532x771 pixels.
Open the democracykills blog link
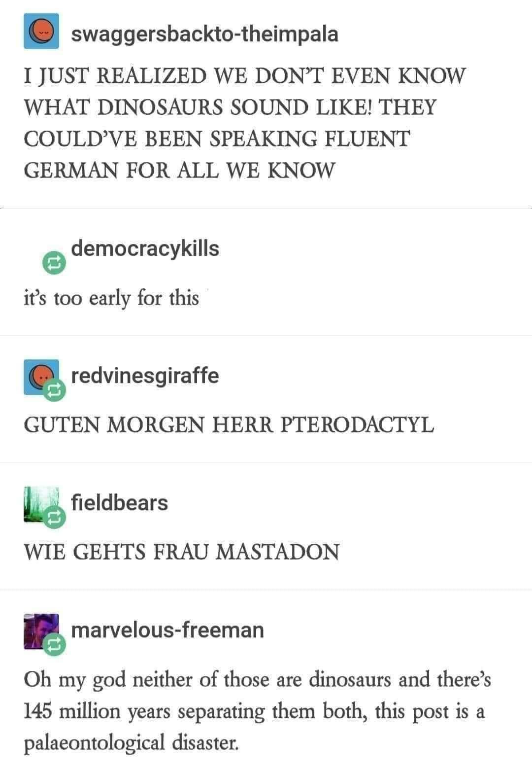pyautogui.click(x=145, y=248)
